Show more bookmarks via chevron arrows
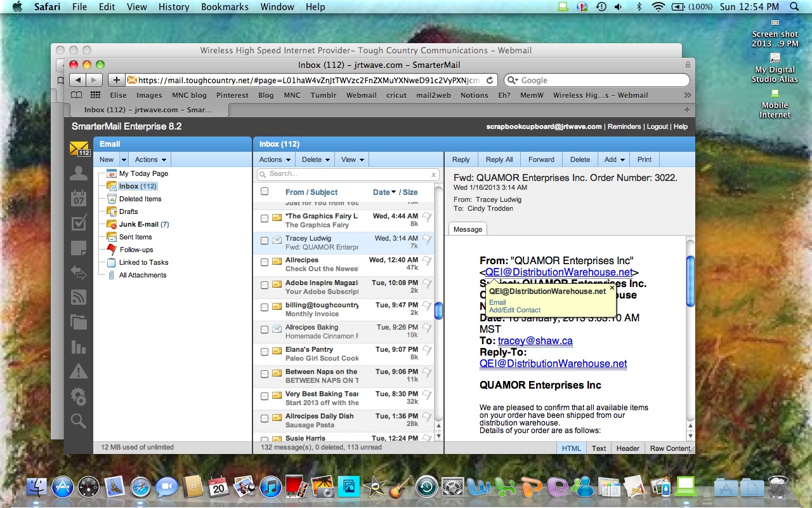The height and width of the screenshot is (508, 812). pyautogui.click(x=687, y=95)
